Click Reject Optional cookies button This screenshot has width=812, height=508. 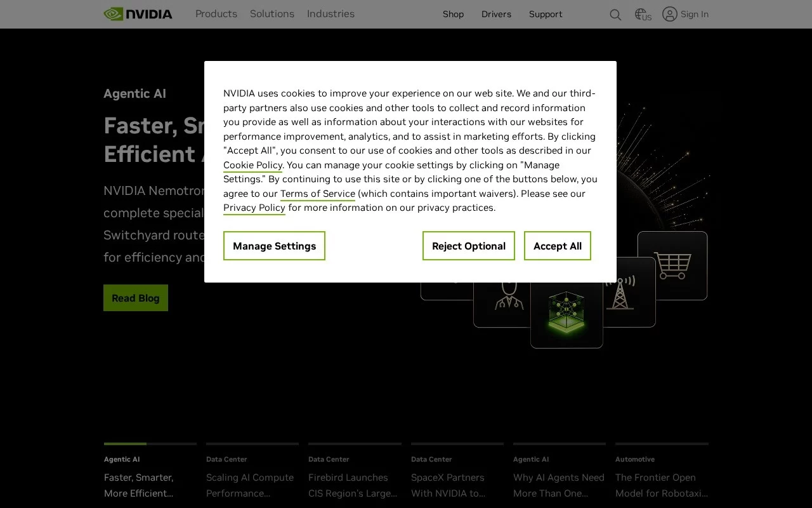[469, 246]
